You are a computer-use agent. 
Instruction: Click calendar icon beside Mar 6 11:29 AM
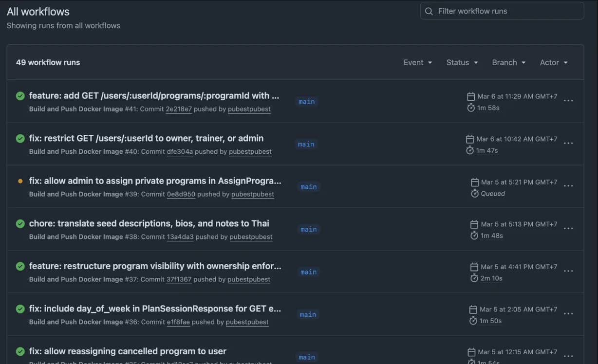pyautogui.click(x=471, y=96)
